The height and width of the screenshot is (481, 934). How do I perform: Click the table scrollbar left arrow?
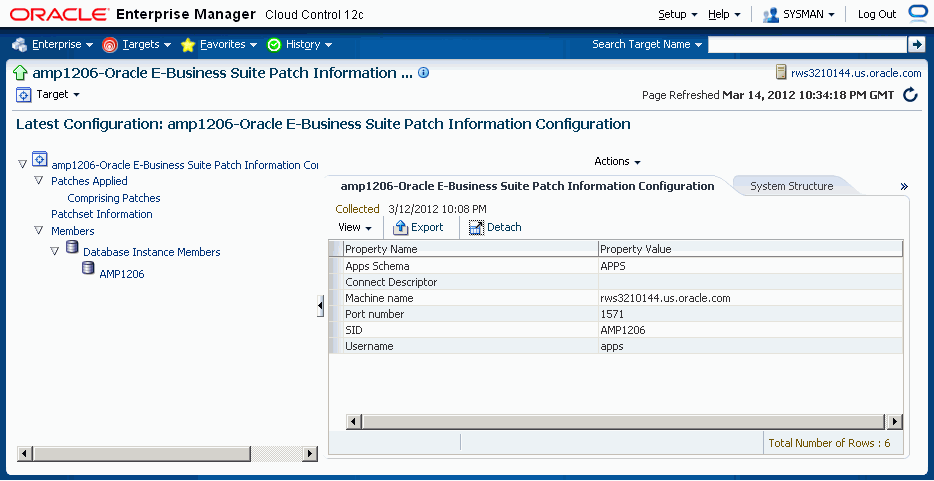point(353,422)
